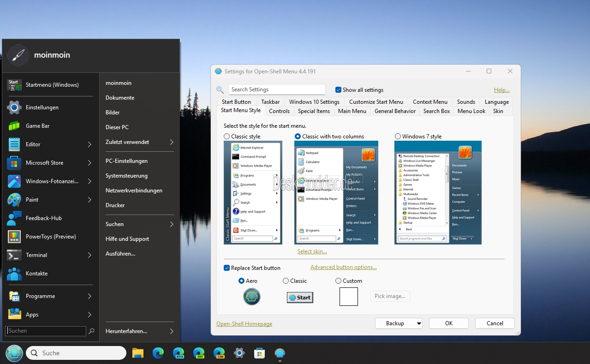Launch Einstellungen gear icon in start menu

[14, 107]
